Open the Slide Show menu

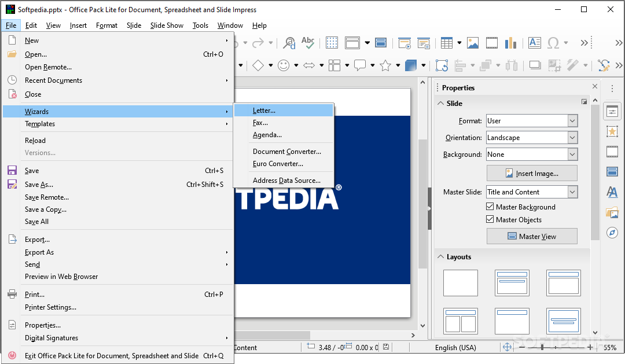tap(167, 25)
